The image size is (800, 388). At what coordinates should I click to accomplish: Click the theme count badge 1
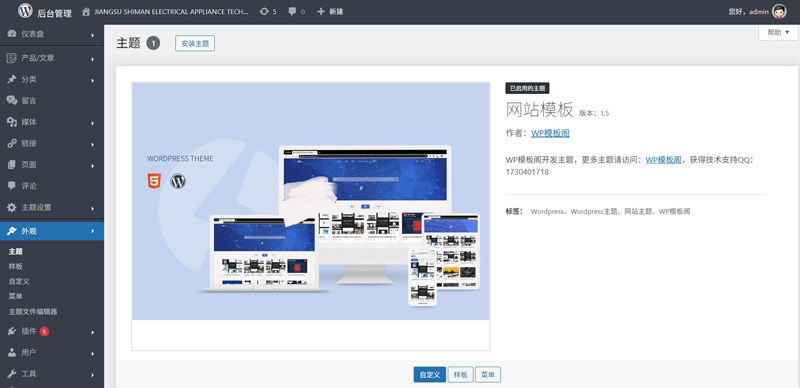point(153,43)
